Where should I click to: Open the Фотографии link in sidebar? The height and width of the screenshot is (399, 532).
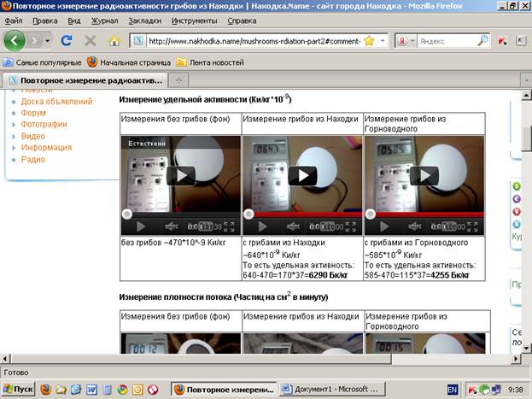point(44,124)
